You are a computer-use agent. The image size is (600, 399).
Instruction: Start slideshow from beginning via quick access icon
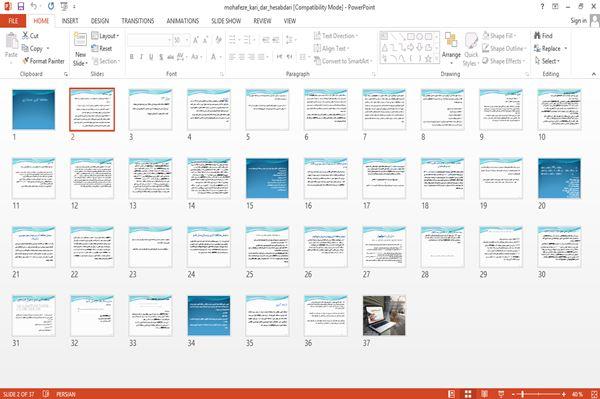(x=64, y=6)
